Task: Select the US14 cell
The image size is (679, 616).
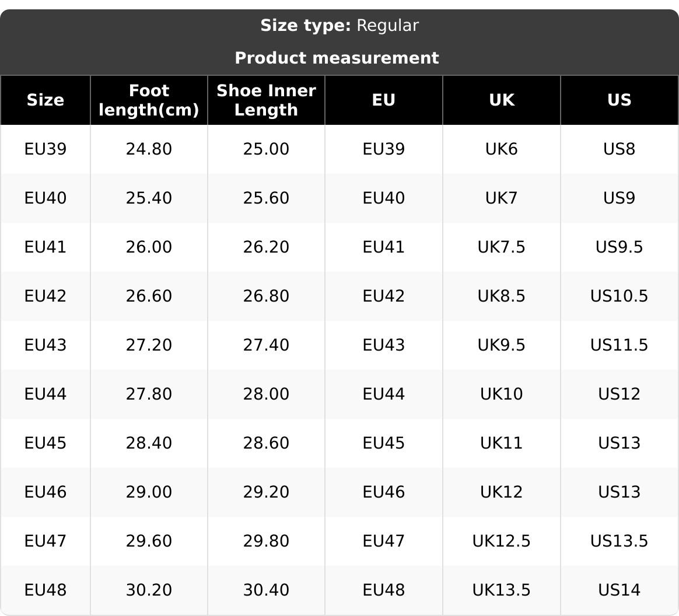Action: [619, 590]
